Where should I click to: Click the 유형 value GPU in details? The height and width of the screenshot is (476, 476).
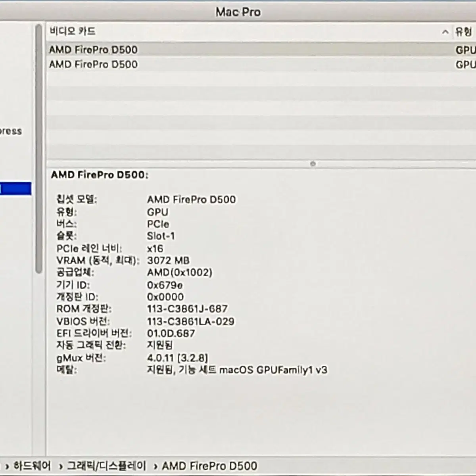coord(157,212)
